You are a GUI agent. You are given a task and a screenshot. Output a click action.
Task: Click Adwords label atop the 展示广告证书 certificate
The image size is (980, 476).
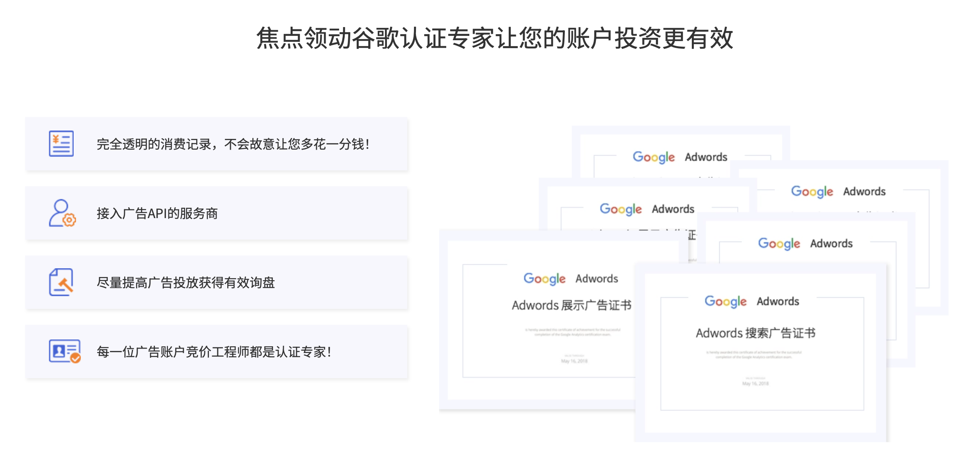pyautogui.click(x=597, y=279)
